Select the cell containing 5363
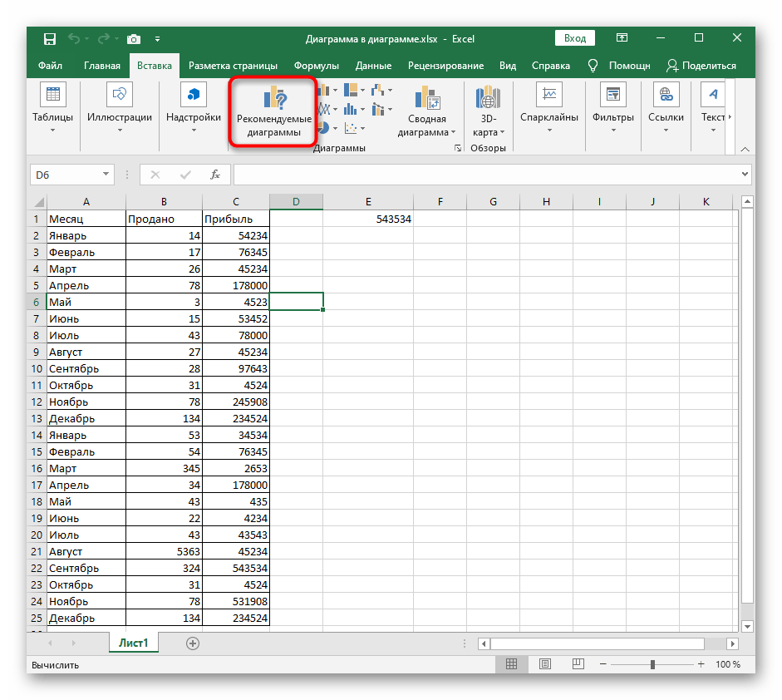Screen dimensions: 782x700 coord(164,551)
